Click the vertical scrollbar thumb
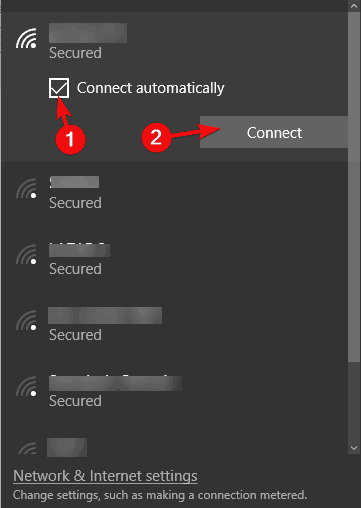 (354, 187)
